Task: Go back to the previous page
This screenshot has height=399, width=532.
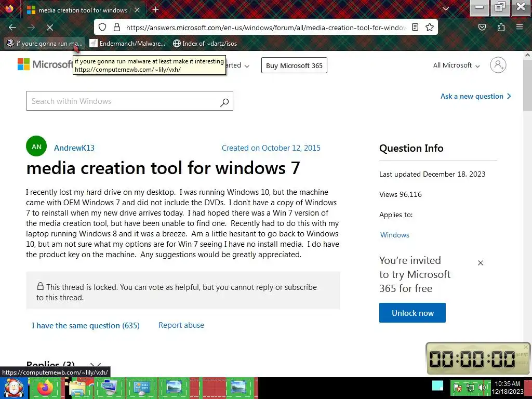Action: click(12, 27)
